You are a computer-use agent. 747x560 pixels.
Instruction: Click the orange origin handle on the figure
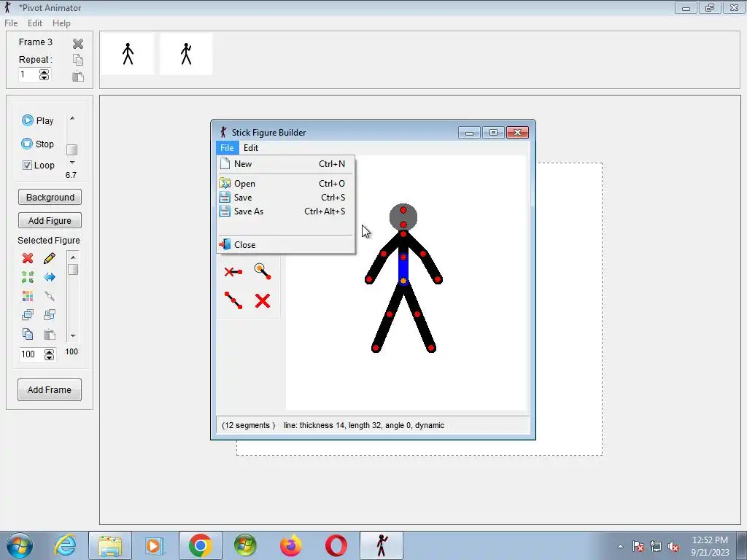pos(403,281)
